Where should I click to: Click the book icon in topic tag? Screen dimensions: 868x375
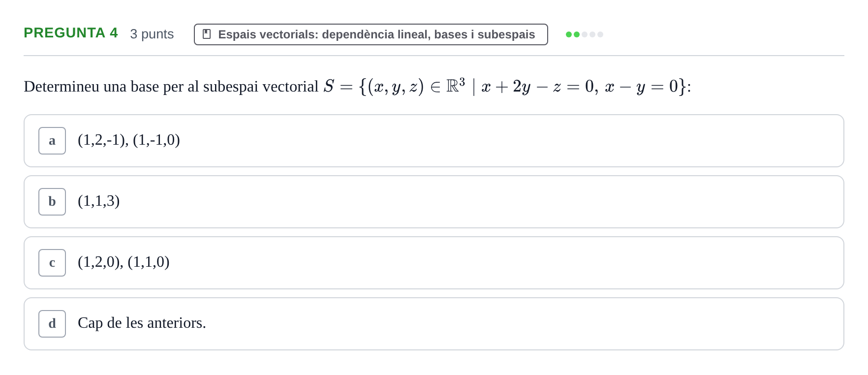point(207,34)
